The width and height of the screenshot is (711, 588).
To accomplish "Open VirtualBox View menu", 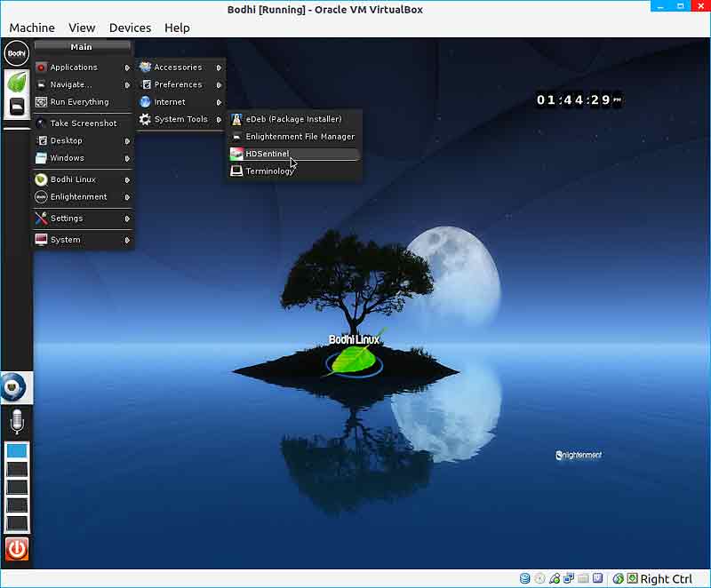I will (x=82, y=28).
